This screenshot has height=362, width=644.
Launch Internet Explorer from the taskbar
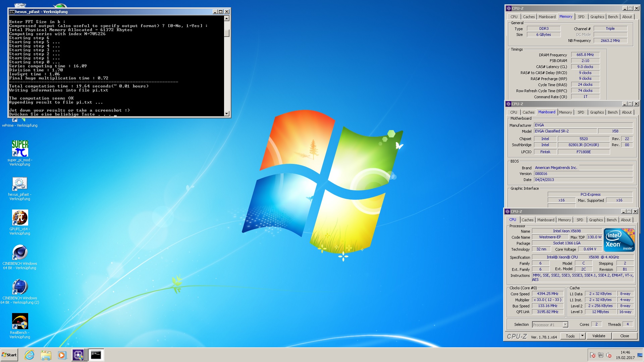[x=30, y=355]
